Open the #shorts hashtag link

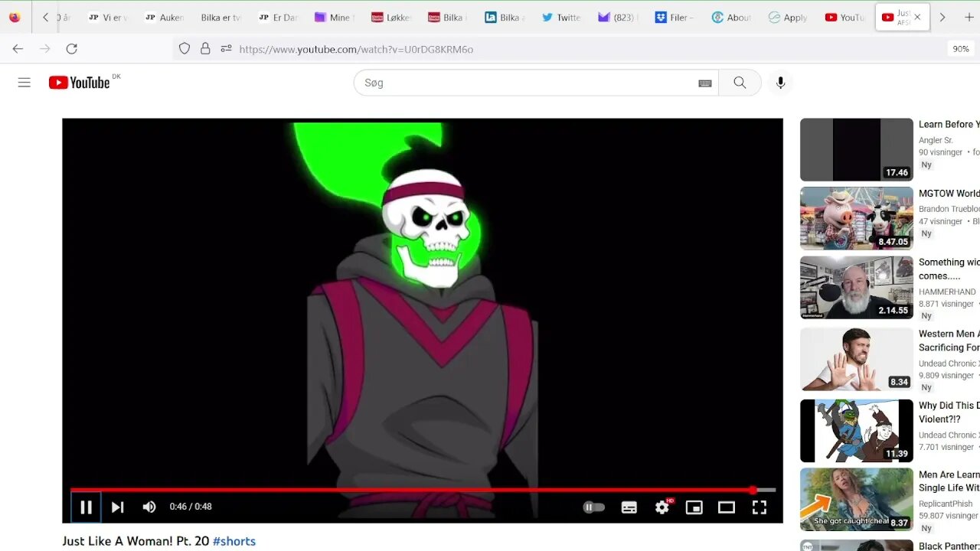[x=234, y=541]
